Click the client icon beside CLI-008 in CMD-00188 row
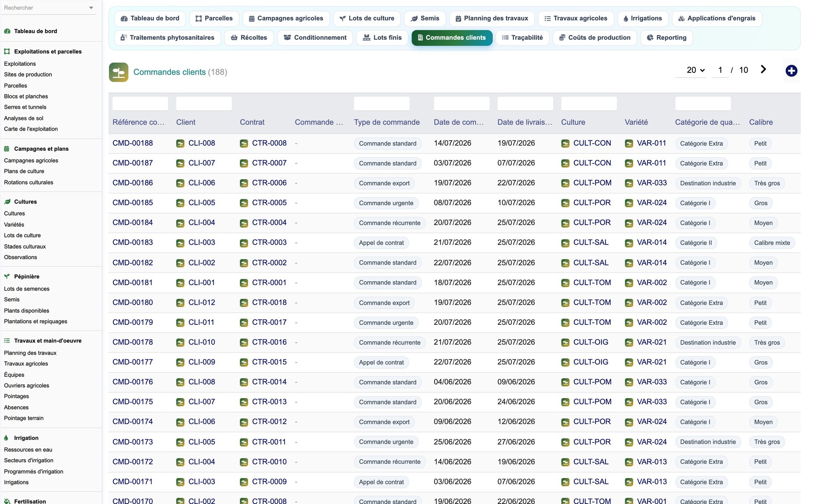Viewport: 815px width, 504px height. (181, 144)
